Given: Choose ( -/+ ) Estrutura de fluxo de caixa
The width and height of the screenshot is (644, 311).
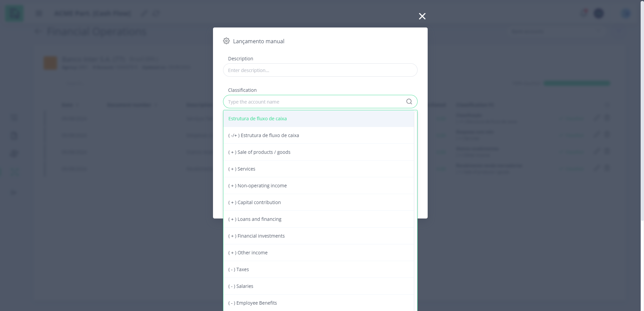Looking at the screenshot, I should 319,135.
